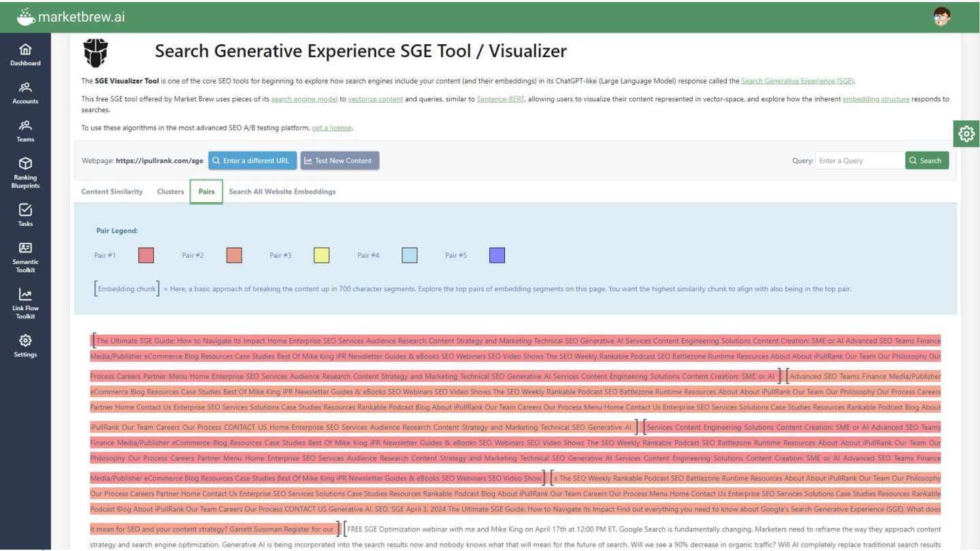The width and height of the screenshot is (980, 551).
Task: Click the Pair #2 salmon swatch
Action: pyautogui.click(x=234, y=255)
